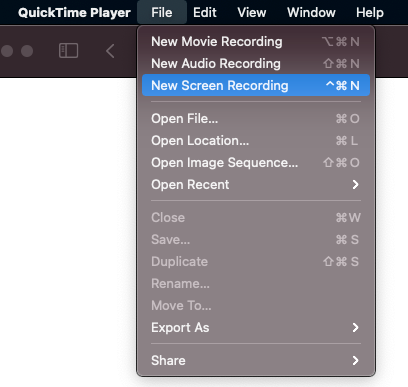Choose New Movie Recording
This screenshot has width=408, height=387.
(256, 42)
